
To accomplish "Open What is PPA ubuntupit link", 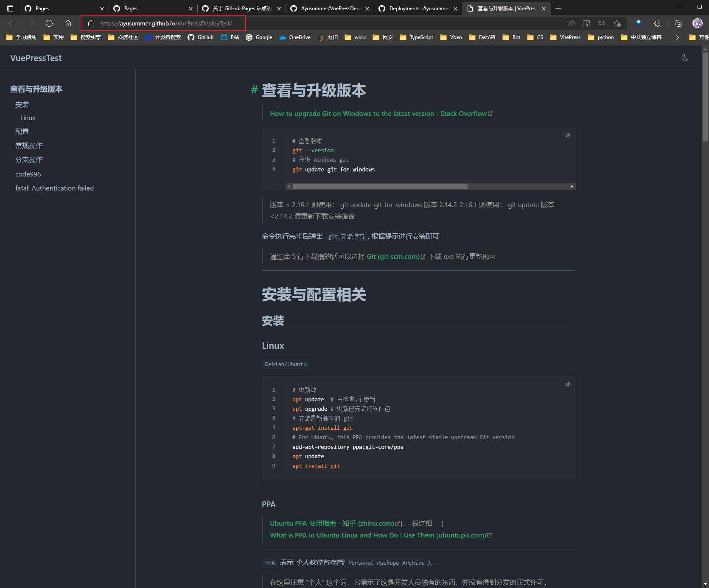I will (x=381, y=535).
